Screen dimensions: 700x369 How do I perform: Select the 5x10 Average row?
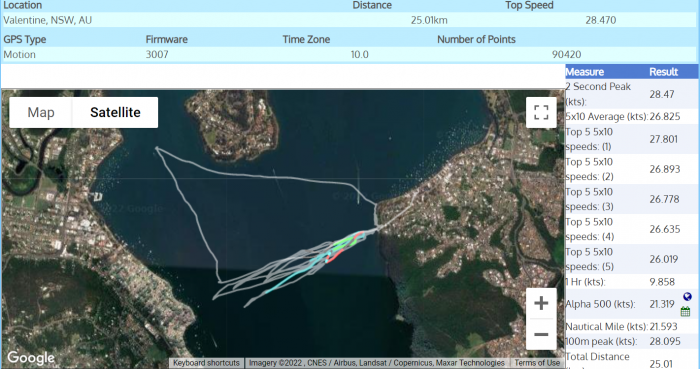pos(632,116)
